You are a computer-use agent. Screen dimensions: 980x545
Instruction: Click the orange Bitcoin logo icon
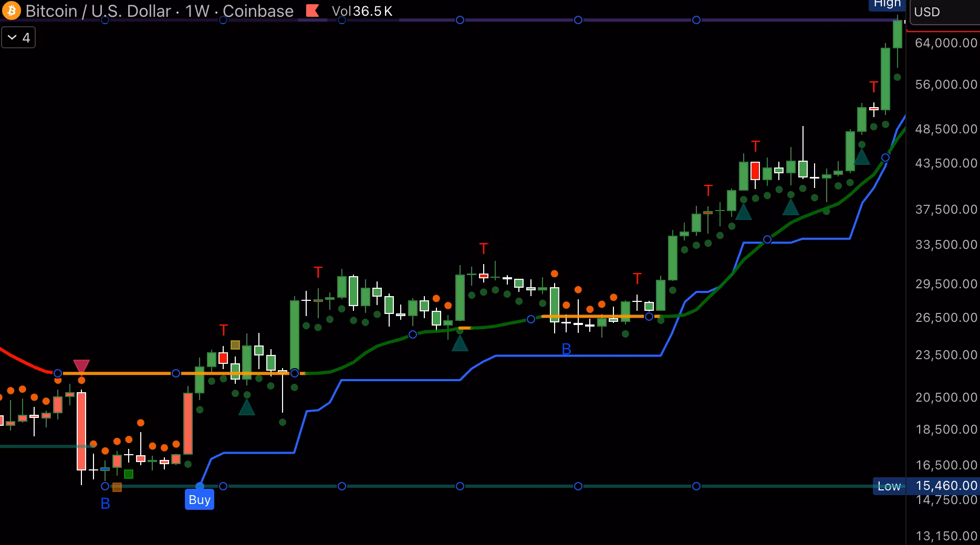tap(11, 11)
